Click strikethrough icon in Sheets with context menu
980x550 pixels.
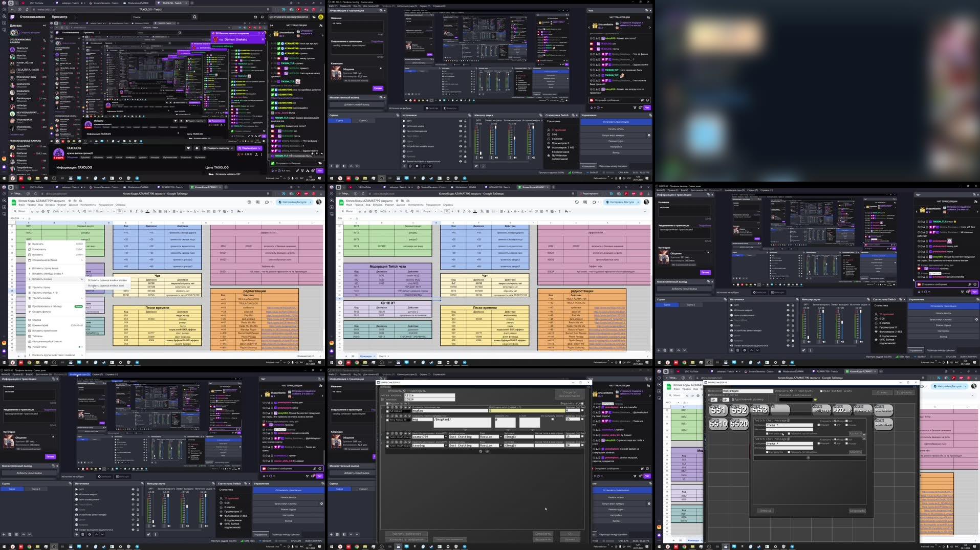[x=141, y=211]
